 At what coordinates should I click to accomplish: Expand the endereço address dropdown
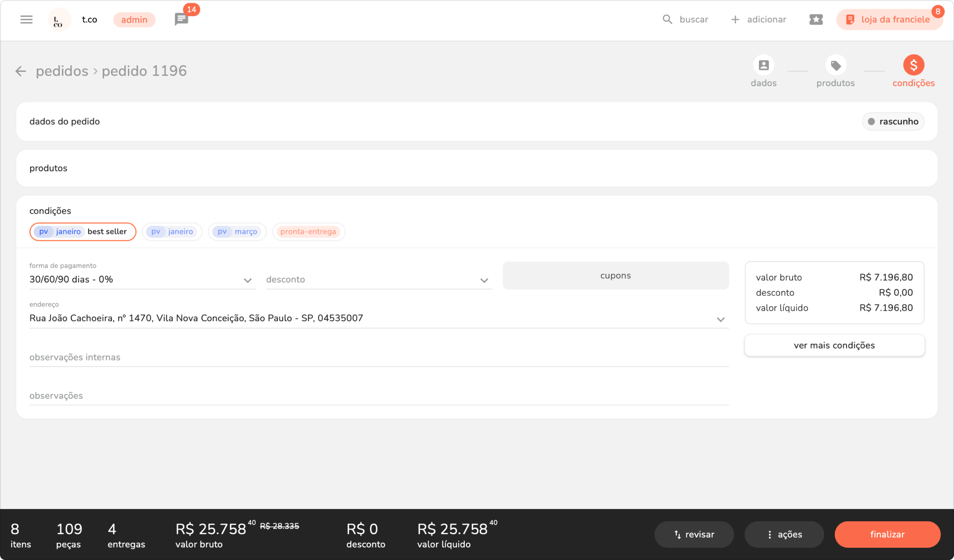[720, 319]
